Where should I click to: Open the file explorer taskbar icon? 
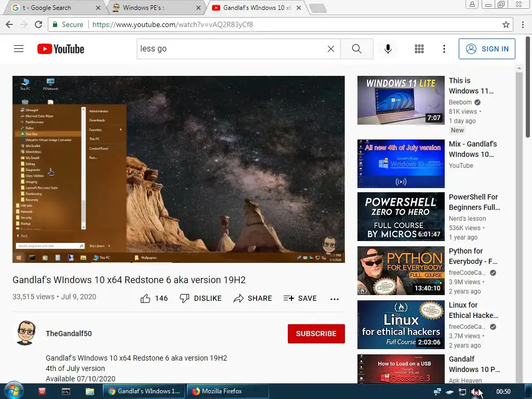click(x=89, y=392)
